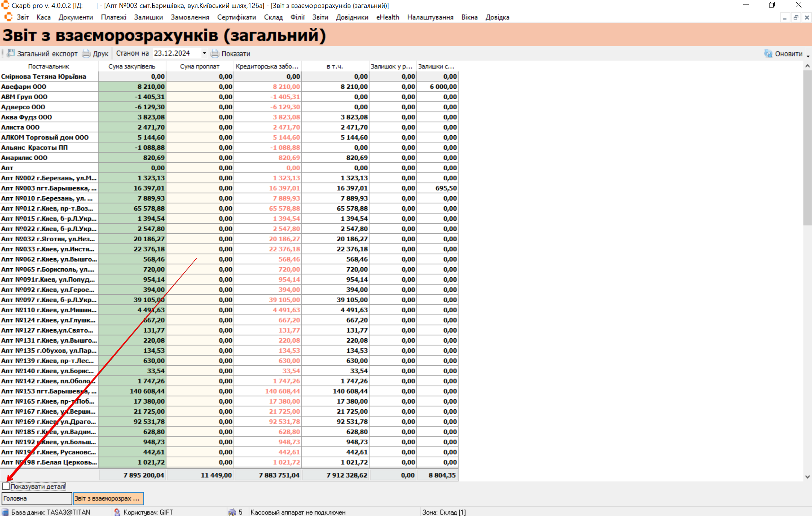Click the Загальний експорт save icon
Screen dimensions: 812x516
[x=11, y=53]
